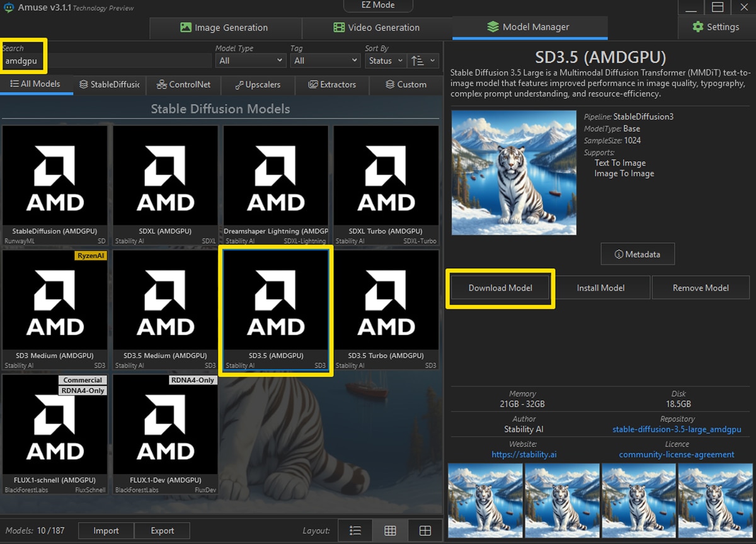The height and width of the screenshot is (544, 756).
Task: Show the ControlNet models category
Action: [x=183, y=84]
